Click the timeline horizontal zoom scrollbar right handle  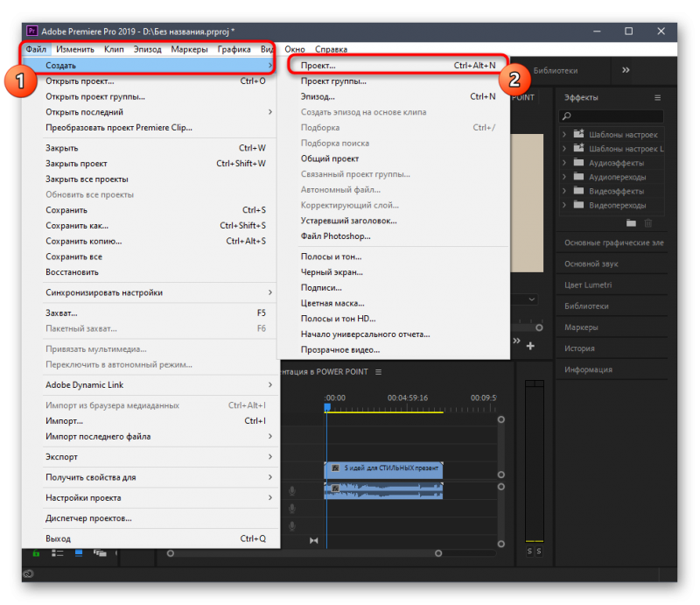pos(438,553)
